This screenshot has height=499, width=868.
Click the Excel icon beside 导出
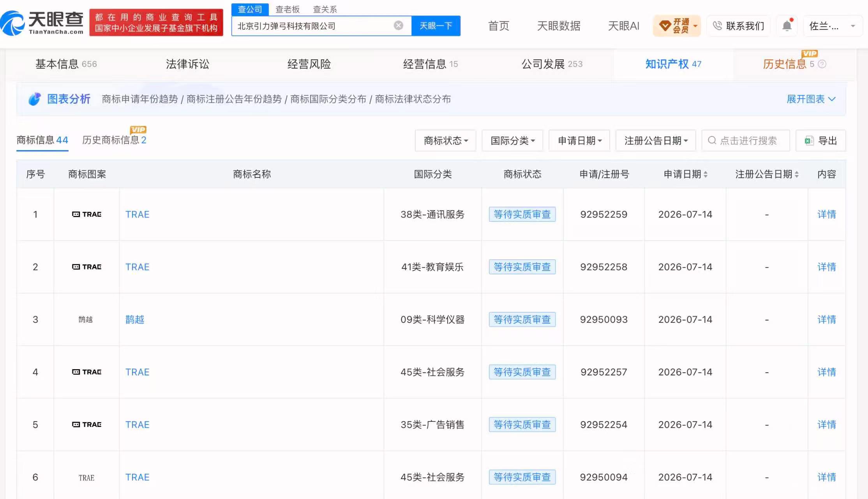click(x=810, y=141)
